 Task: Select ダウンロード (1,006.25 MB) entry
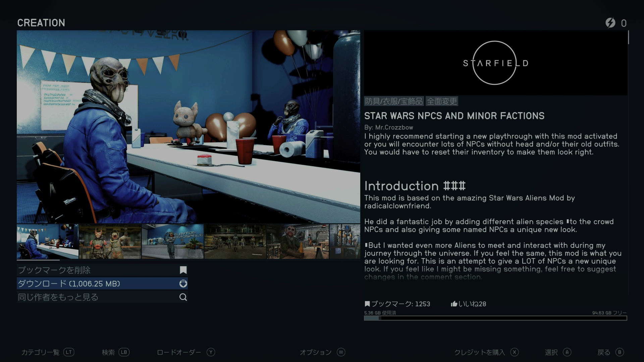102,284
